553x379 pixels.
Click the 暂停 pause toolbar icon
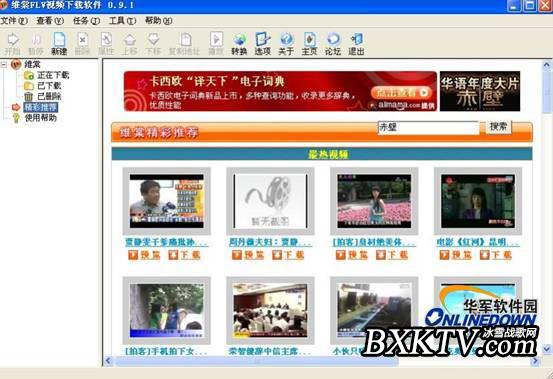(x=36, y=44)
